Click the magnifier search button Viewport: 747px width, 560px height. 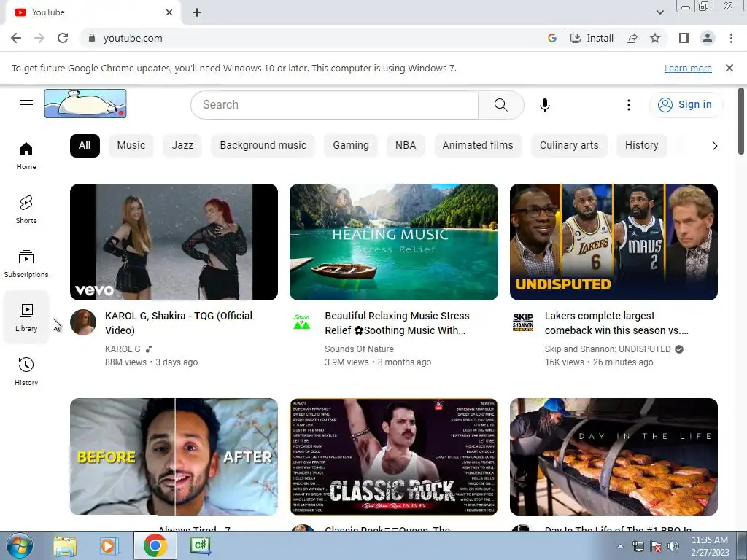[x=500, y=105]
